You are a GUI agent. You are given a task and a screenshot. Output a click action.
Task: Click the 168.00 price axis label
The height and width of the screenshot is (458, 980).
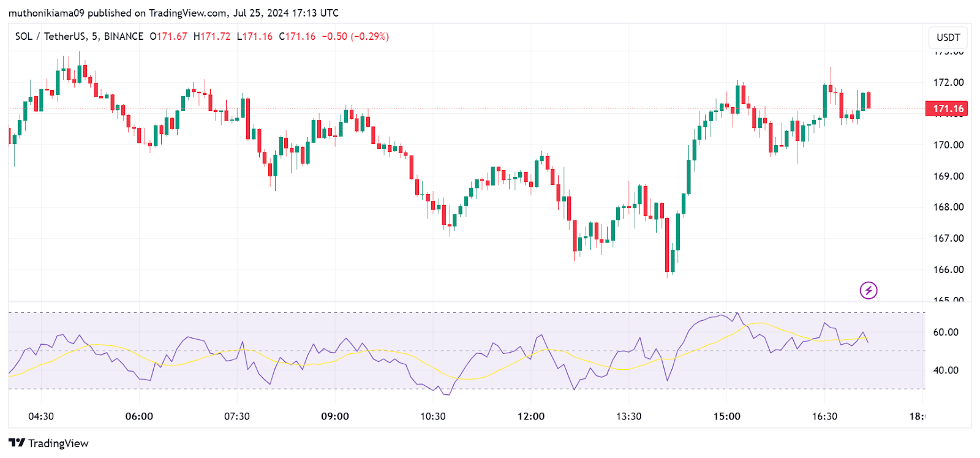948,207
